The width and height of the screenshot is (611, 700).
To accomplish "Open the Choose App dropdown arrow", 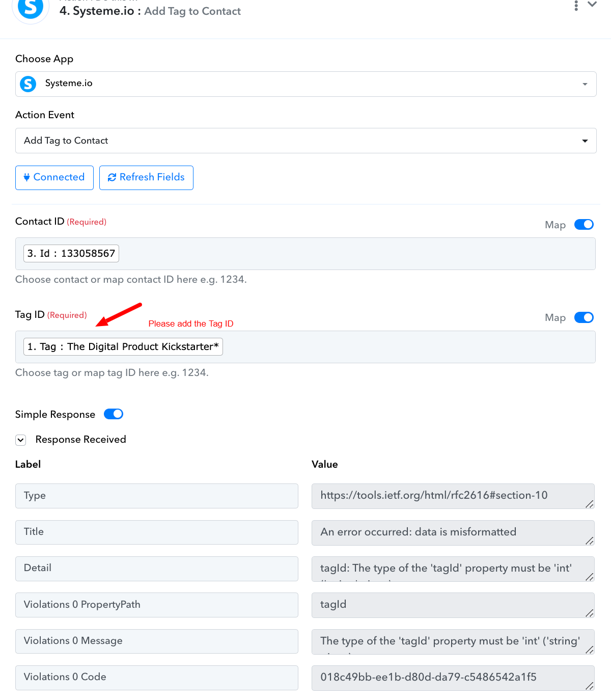I will pos(585,84).
